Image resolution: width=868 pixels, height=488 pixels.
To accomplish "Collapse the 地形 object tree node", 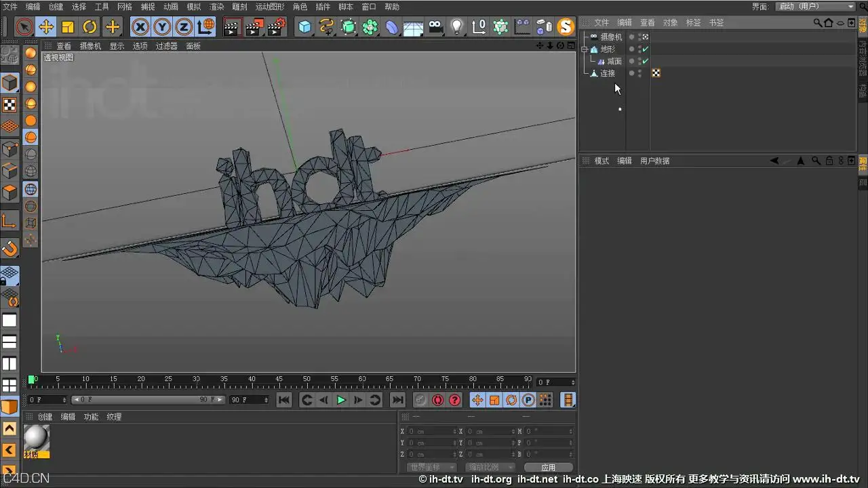I will (x=585, y=49).
